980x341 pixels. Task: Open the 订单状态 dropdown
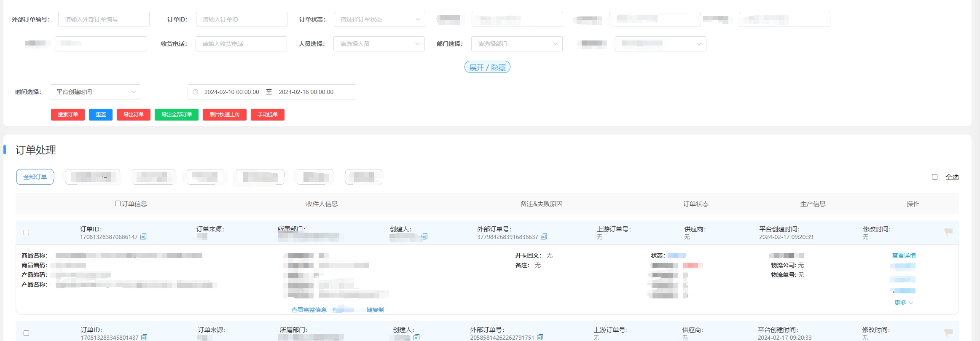point(379,19)
